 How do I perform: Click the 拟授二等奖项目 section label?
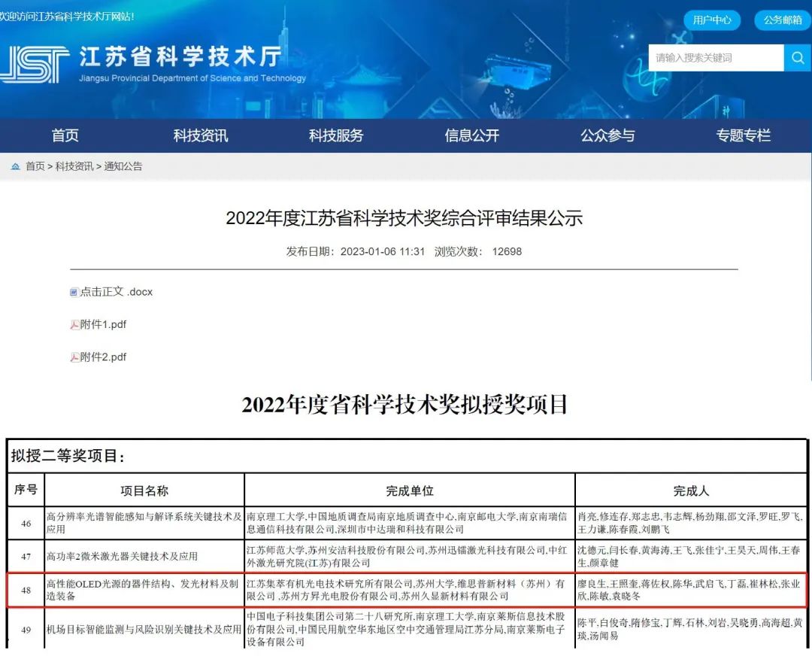[x=68, y=456]
